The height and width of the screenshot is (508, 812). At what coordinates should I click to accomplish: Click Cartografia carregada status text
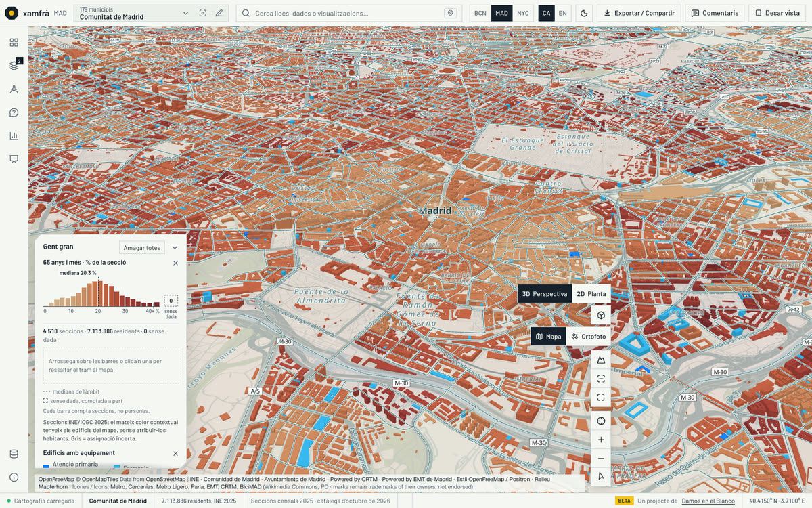[45, 501]
